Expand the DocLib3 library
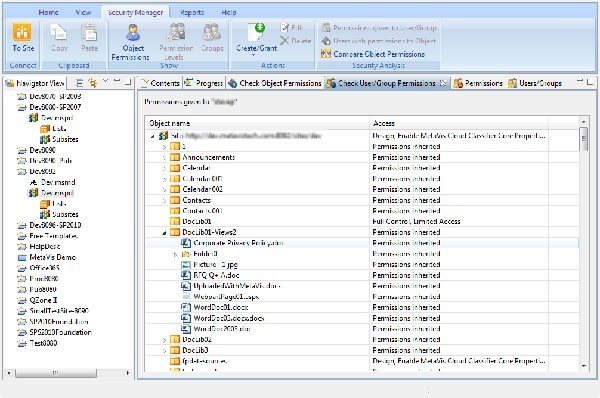Image resolution: width=600 pixels, height=398 pixels. [x=164, y=351]
